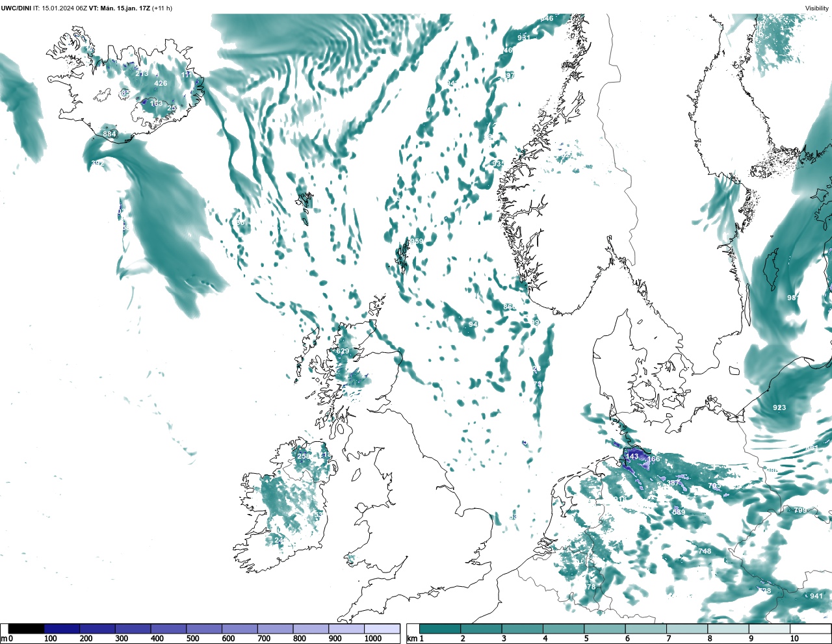Image resolution: width=832 pixels, height=644 pixels.
Task: Select the 2–3 km teal legend swatch
Action: point(481,629)
